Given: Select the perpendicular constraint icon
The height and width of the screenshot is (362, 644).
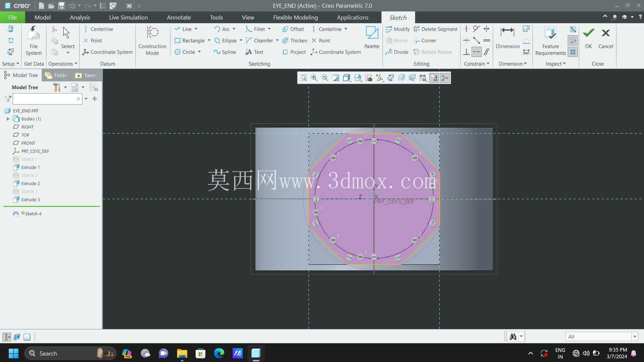Looking at the screenshot, I should point(466,52).
